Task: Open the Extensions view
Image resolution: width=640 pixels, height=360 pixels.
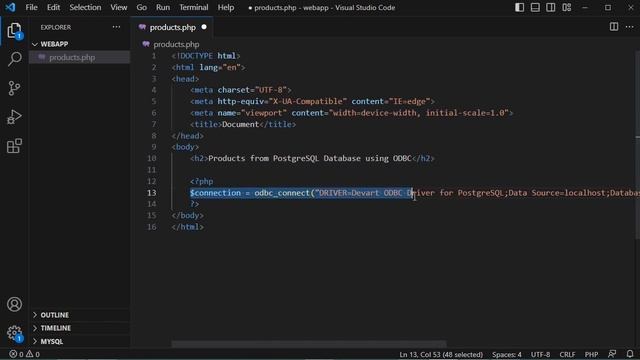Action: click(x=14, y=146)
